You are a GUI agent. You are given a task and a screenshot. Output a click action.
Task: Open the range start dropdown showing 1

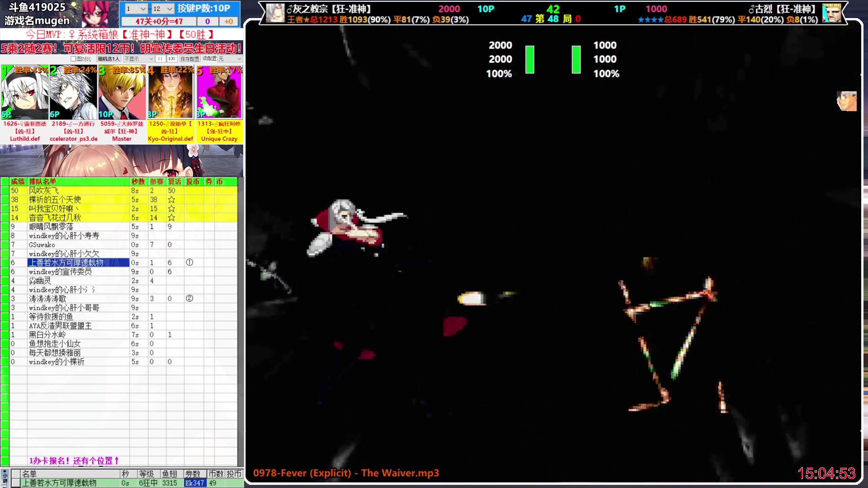(x=136, y=9)
